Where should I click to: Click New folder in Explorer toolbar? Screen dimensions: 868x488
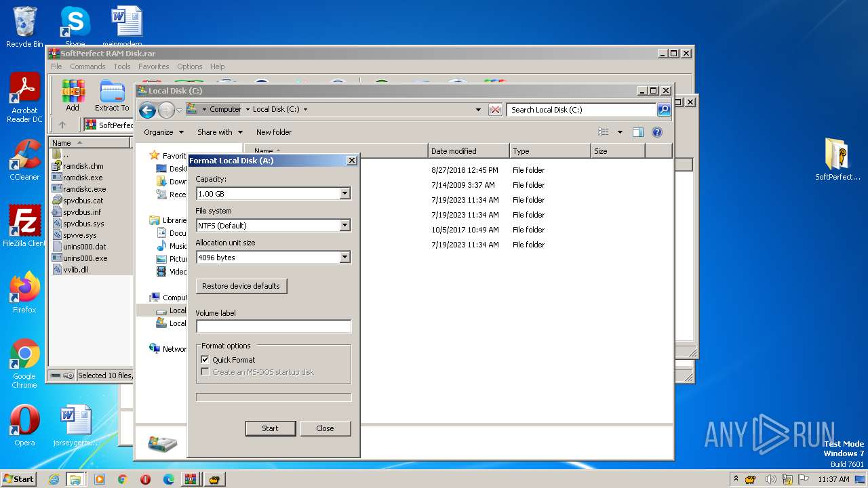point(274,132)
